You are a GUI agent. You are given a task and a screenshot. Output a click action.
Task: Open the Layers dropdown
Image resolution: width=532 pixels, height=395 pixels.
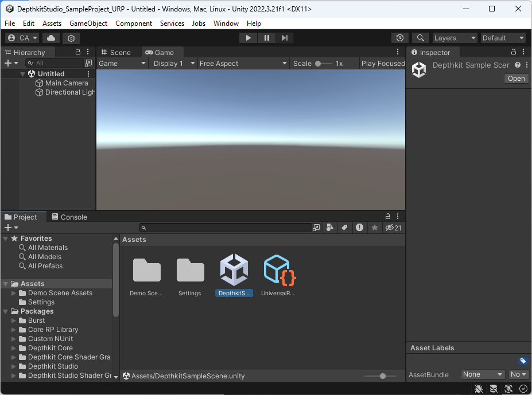[455, 38]
